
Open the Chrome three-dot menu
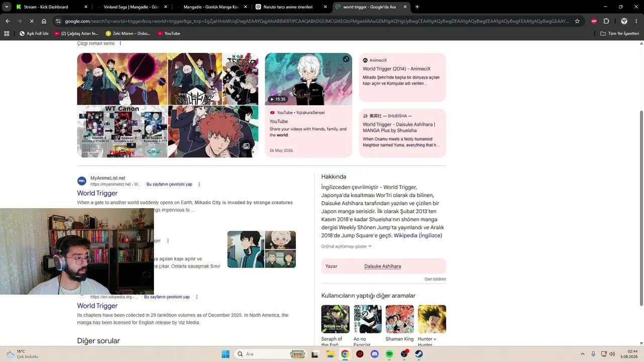pos(636,21)
